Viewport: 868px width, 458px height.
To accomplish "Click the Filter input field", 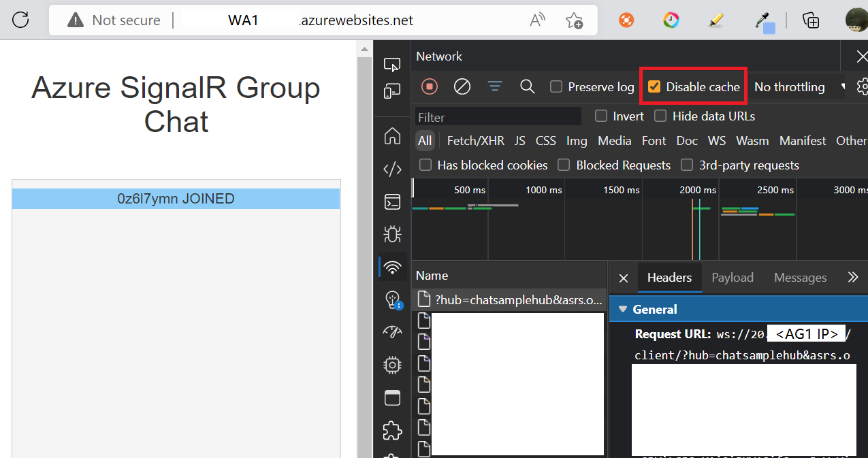I will [498, 116].
